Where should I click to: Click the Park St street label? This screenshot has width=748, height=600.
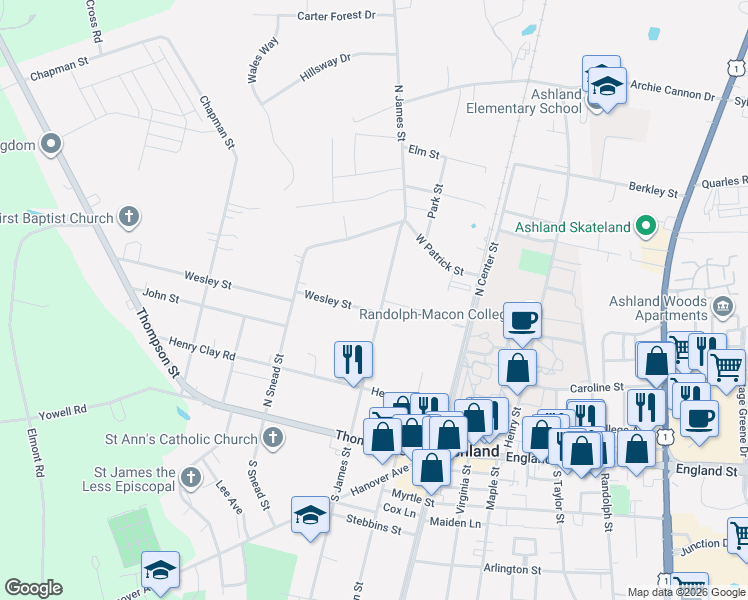click(435, 201)
